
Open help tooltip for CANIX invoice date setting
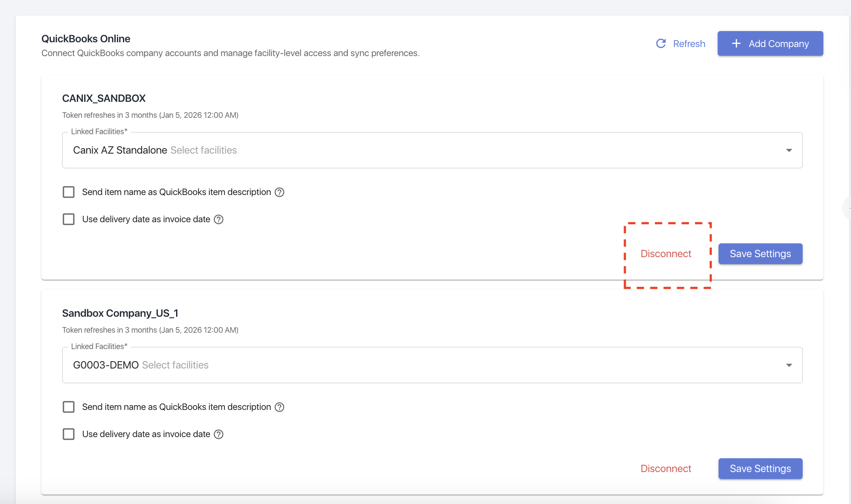(219, 219)
